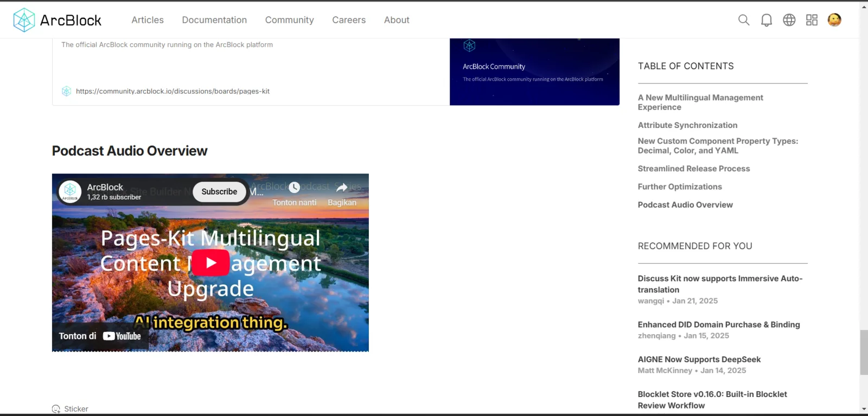Open the Articles menu
This screenshot has height=416, width=868.
coord(148,20)
